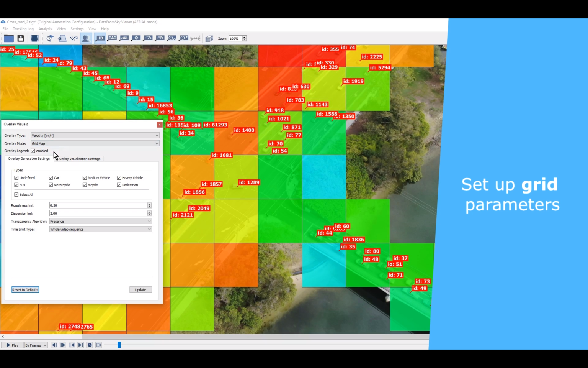
Task: Save using the floppy disk icon
Action: 21,38
